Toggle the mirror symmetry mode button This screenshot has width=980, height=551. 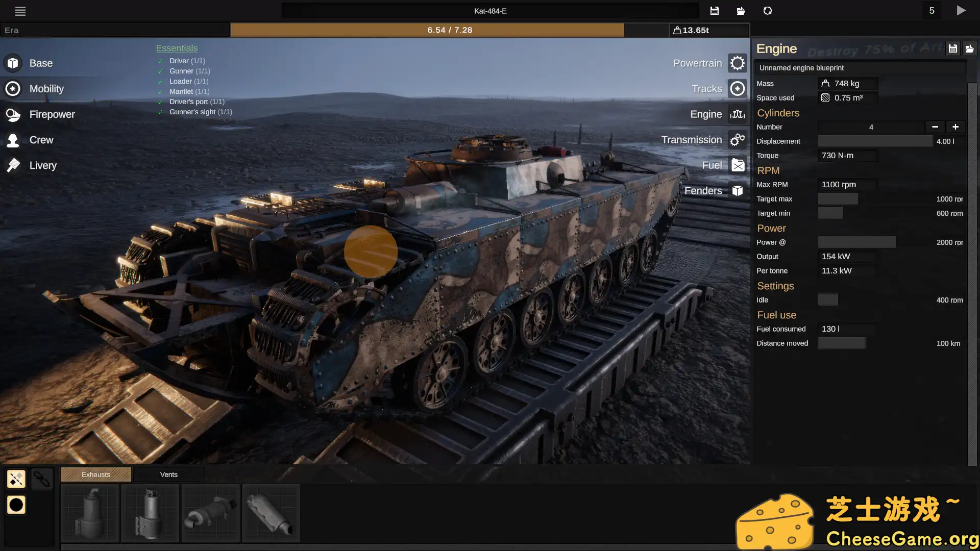coord(16,479)
